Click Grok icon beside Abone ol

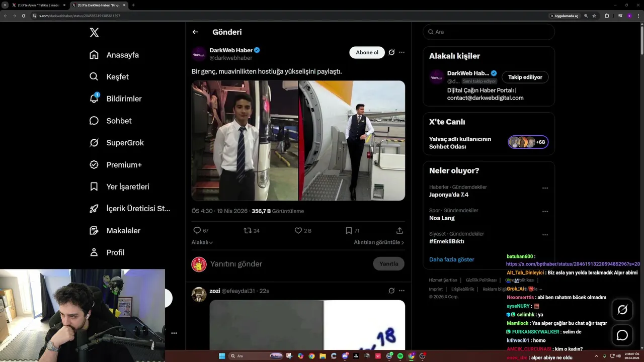pos(391,52)
